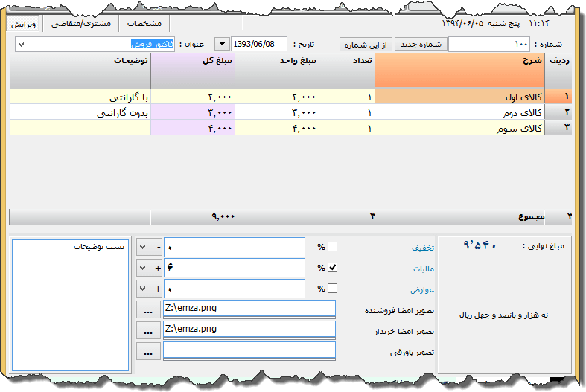Uncheck percent checkbox for tax (مالیات)
The height and width of the screenshot is (392, 586).
coord(333,268)
